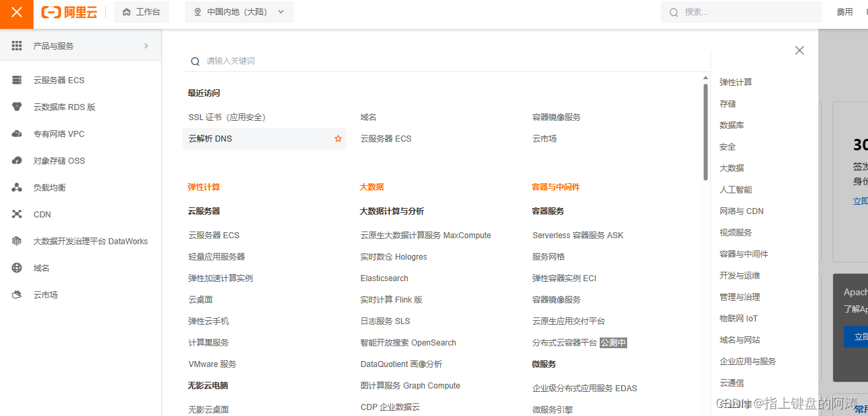
Task: Open Elasticsearch product
Action: 384,278
